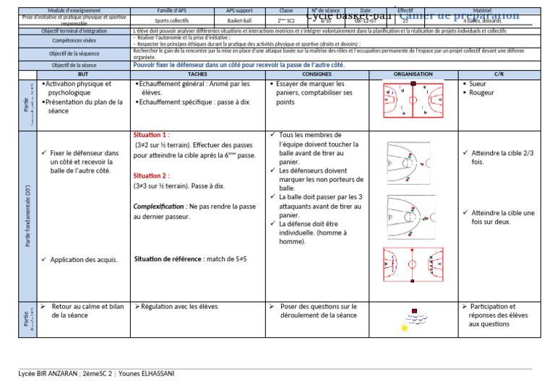Select the 'Compétences visées' label

[74, 40]
